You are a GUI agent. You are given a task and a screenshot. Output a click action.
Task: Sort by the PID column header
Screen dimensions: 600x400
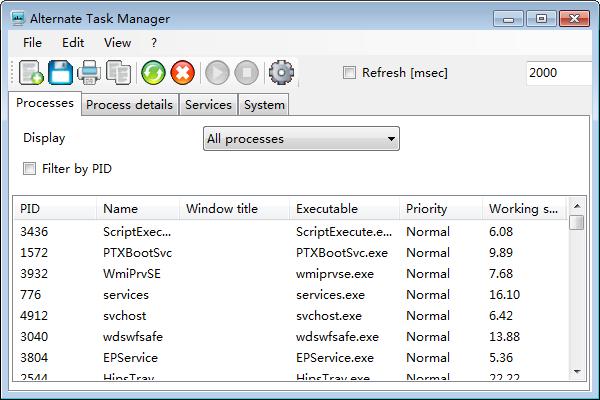(55, 209)
